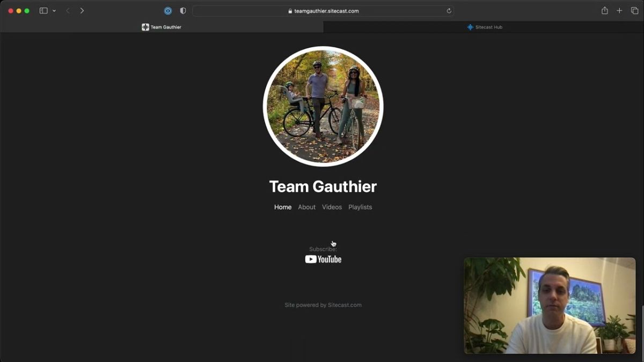Show the tab overview icon

(634, 11)
